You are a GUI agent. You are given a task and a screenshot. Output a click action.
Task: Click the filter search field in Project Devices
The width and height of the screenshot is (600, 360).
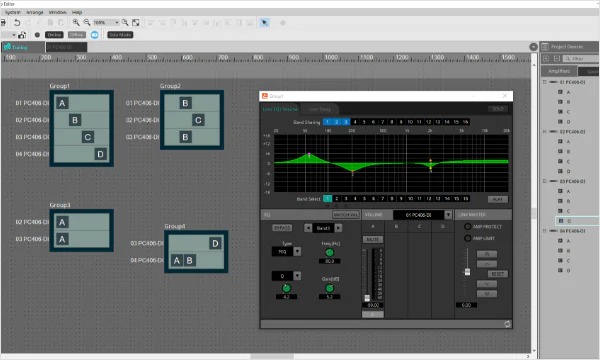pyautogui.click(x=580, y=59)
